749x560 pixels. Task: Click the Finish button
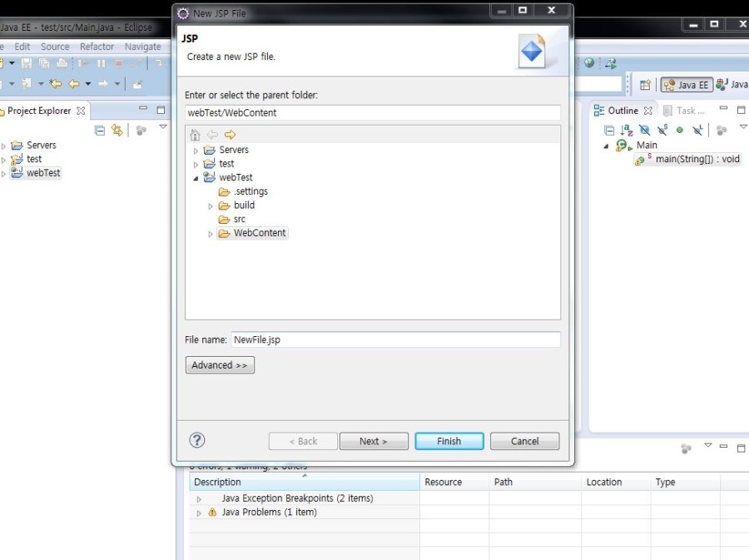tap(449, 441)
